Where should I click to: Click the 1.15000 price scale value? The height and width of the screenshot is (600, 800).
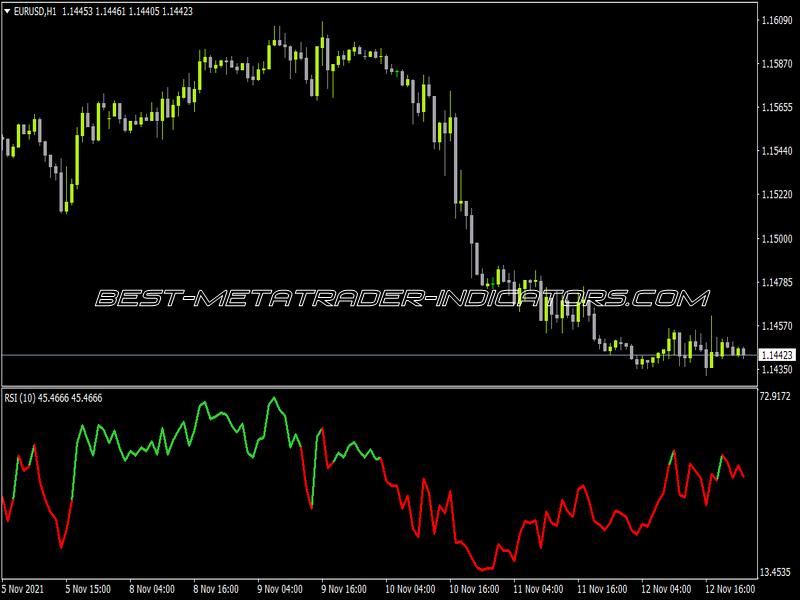[777, 238]
